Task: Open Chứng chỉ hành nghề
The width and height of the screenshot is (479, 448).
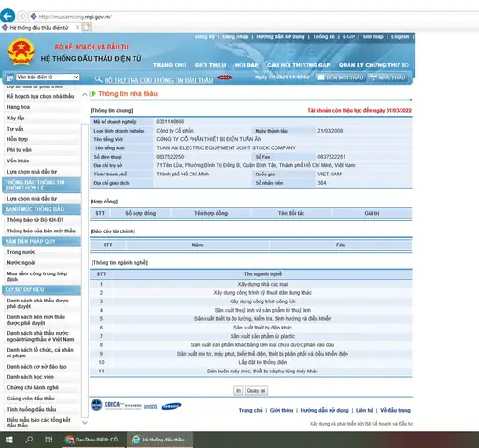Action: tap(33, 387)
